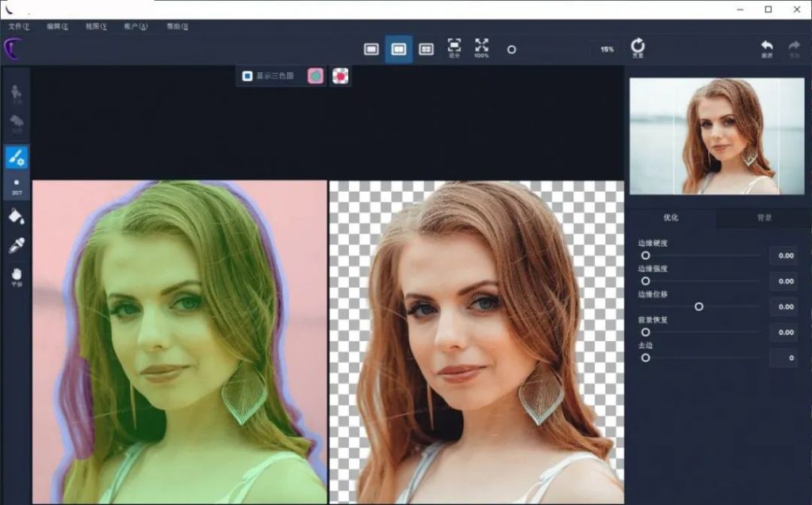This screenshot has width=812, height=505.
Task: Zoom to 100% with the expand icon
Action: click(x=481, y=48)
